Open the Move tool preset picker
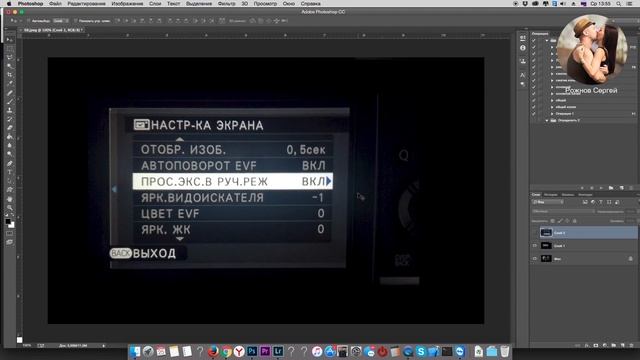Viewport: 640px width, 360px height. tap(14, 20)
